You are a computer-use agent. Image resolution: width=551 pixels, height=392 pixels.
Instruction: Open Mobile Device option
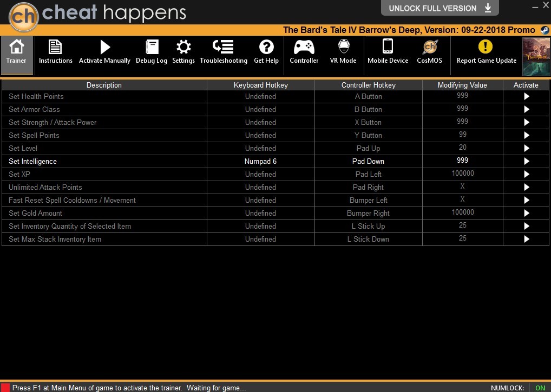(388, 52)
